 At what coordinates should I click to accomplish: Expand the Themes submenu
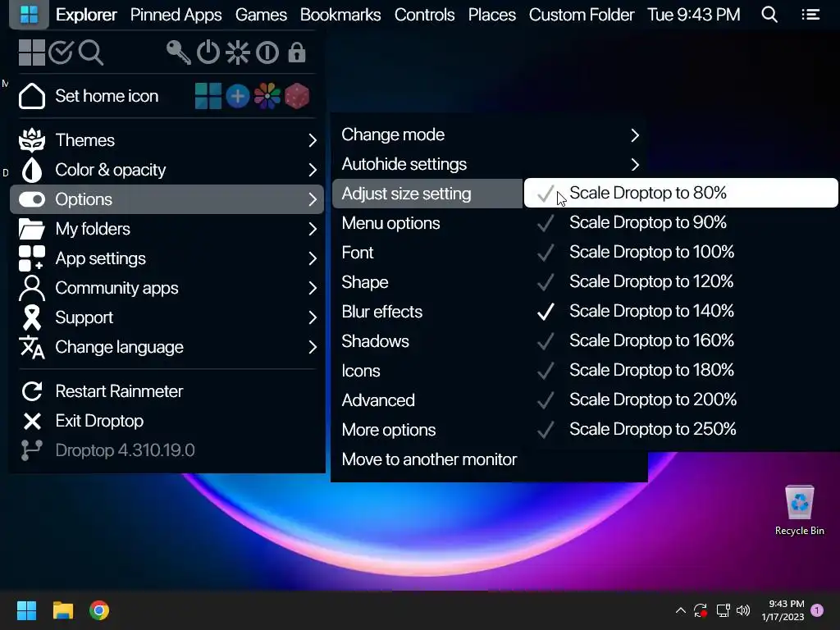[167, 140]
